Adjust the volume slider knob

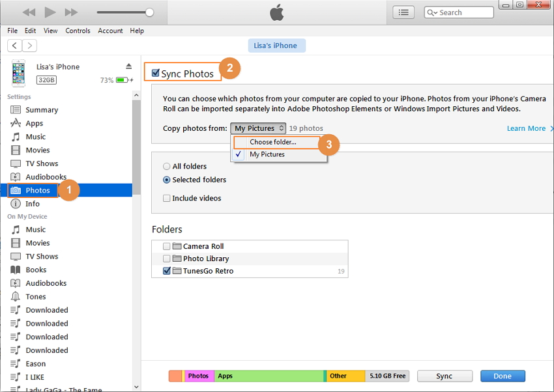click(150, 12)
